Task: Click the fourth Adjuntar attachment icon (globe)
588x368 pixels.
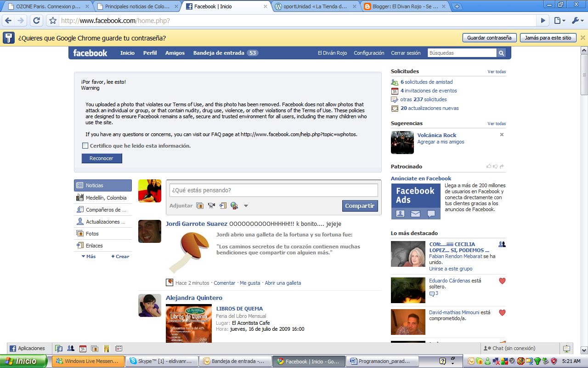Action: [234, 206]
